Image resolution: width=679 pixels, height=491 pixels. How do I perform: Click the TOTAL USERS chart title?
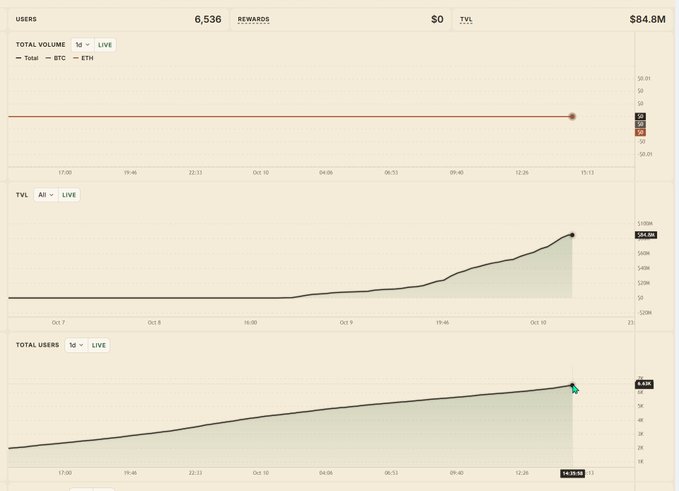(x=37, y=345)
